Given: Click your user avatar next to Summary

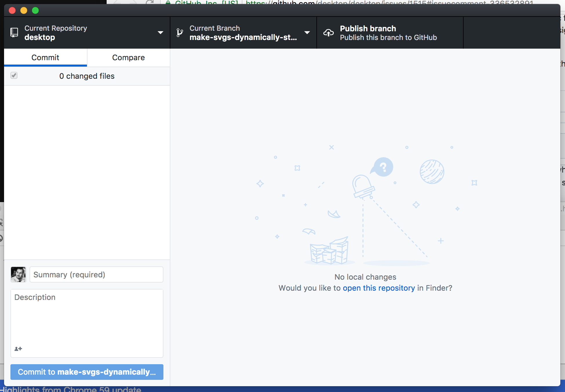Looking at the screenshot, I should 18,274.
